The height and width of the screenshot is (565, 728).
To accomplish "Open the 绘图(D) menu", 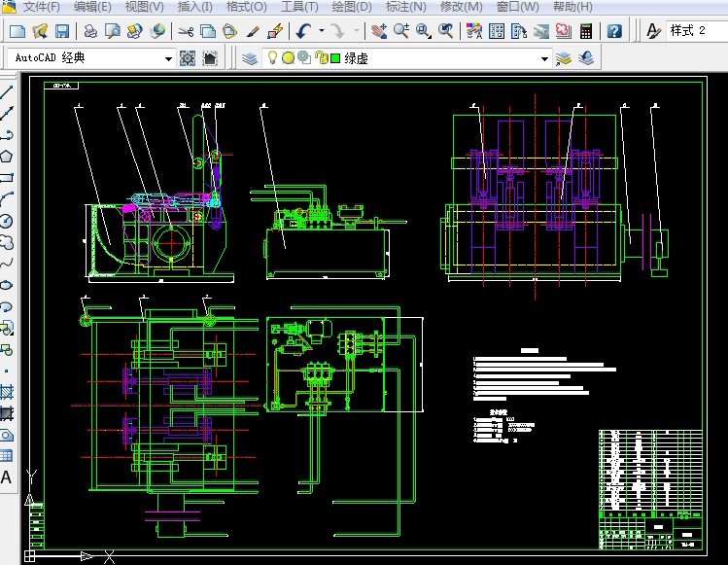I will (x=352, y=7).
